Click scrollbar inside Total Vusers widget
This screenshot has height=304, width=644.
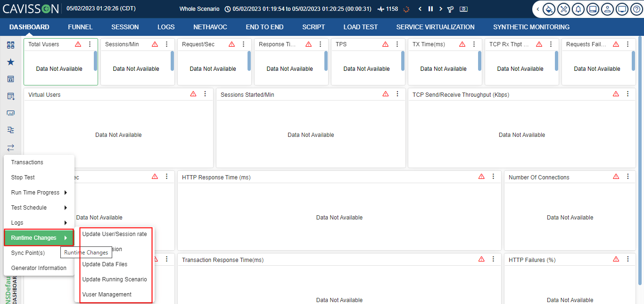(x=96, y=61)
